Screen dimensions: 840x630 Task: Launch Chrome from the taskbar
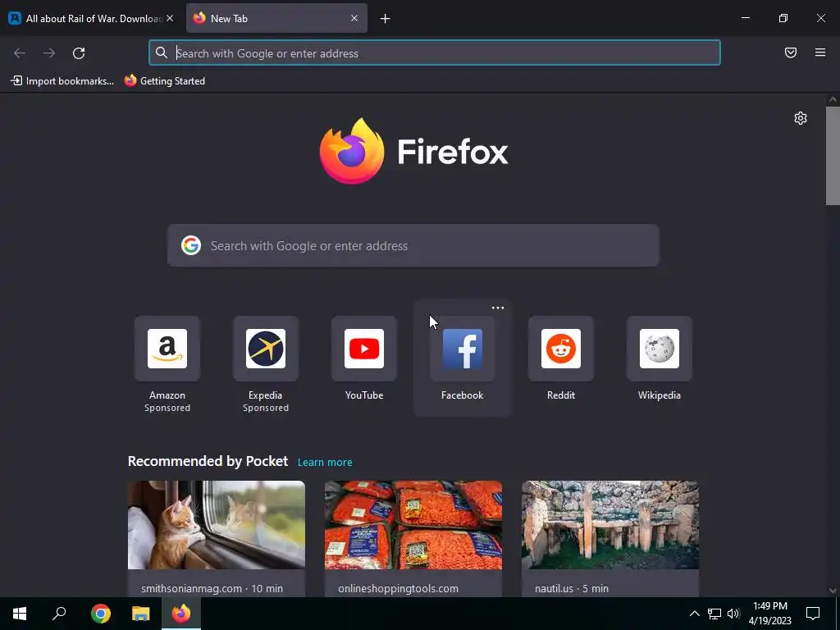(101, 614)
